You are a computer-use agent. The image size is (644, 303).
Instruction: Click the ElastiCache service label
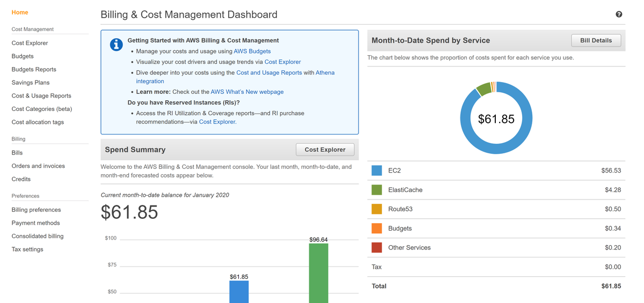pos(405,190)
